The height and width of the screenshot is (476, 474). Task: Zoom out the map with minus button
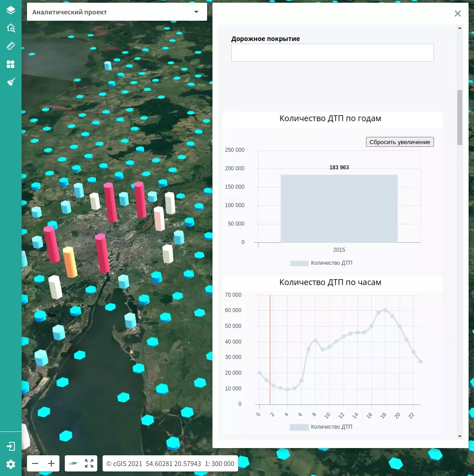35,463
